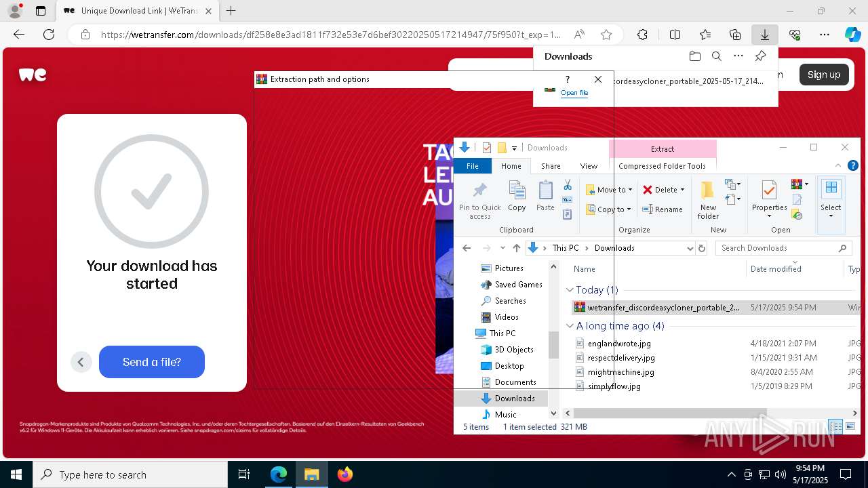This screenshot has width=868, height=488.
Task: Open Edge Settings and more menu
Action: tap(825, 35)
